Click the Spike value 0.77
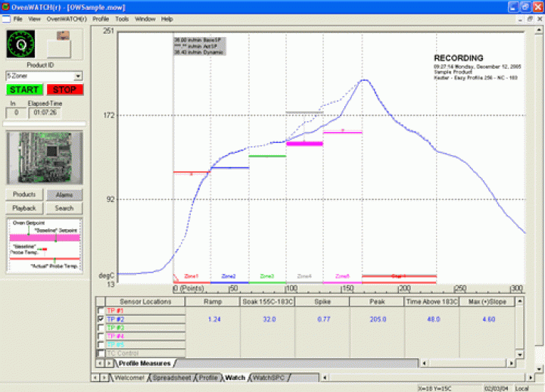Screen dimensions: 545x392 click(x=324, y=319)
